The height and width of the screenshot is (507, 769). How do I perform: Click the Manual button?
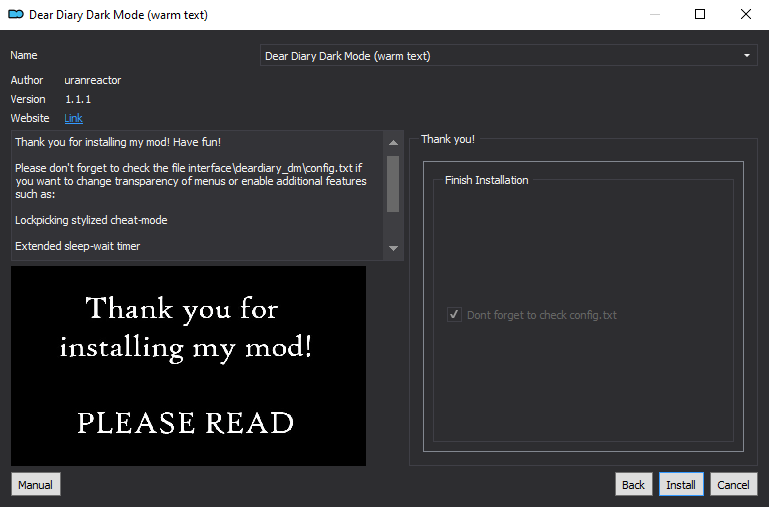(35, 484)
